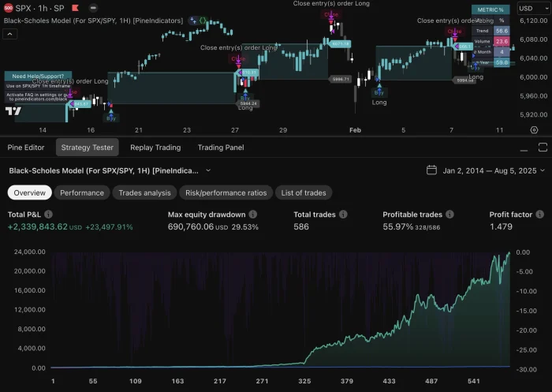Switch to the Replay Trading tab

click(155, 147)
